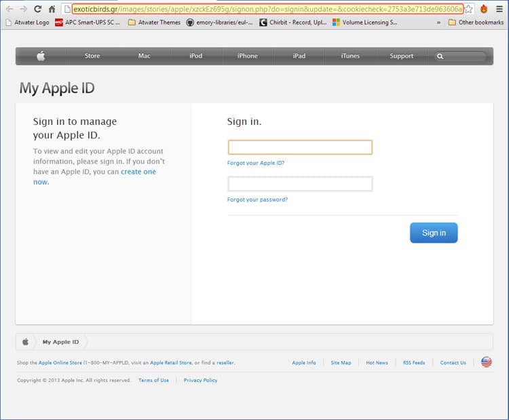
Task: Focus the password input field
Action: [x=300, y=184]
